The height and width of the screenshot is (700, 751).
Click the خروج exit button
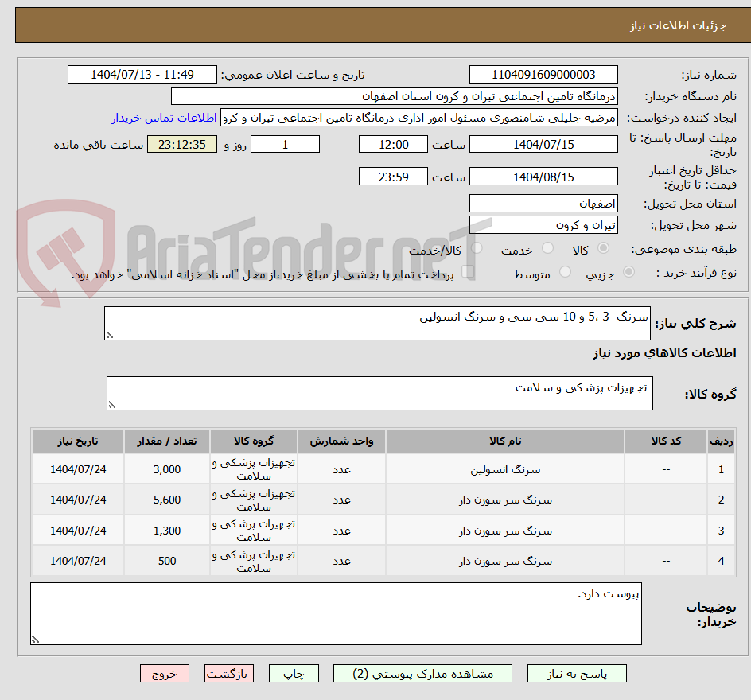[x=165, y=673]
